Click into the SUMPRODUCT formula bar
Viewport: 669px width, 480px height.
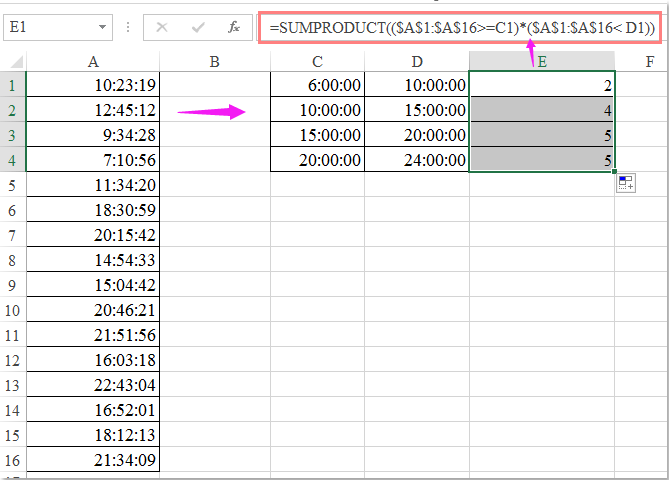pyautogui.click(x=461, y=28)
